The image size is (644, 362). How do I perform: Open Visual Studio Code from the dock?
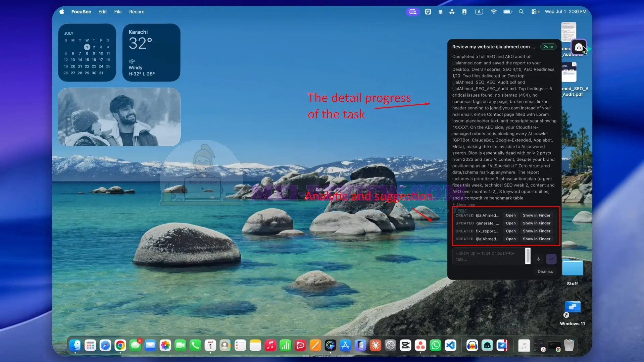pos(450,345)
